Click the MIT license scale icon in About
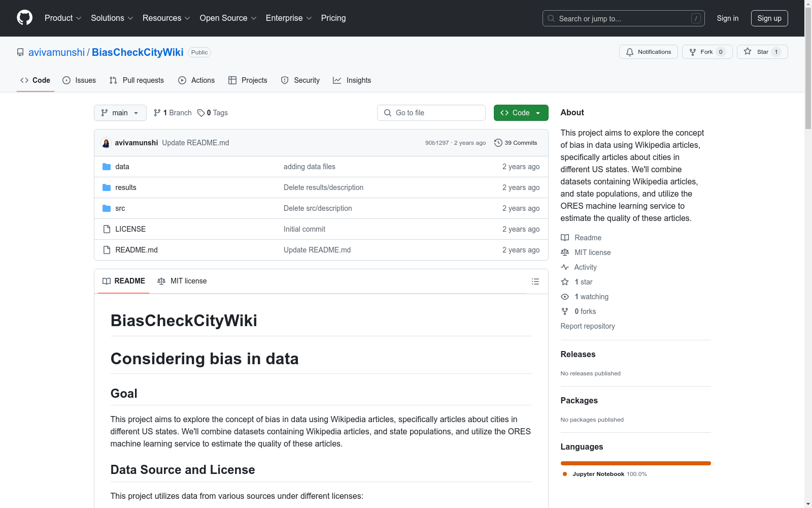Image resolution: width=812 pixels, height=508 pixels. point(565,252)
